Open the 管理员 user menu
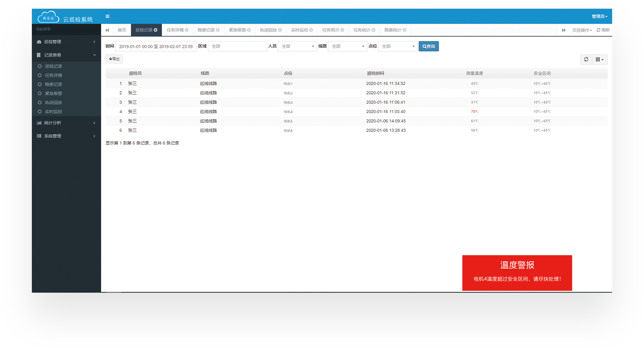Viewport: 644px width, 348px height. [599, 16]
